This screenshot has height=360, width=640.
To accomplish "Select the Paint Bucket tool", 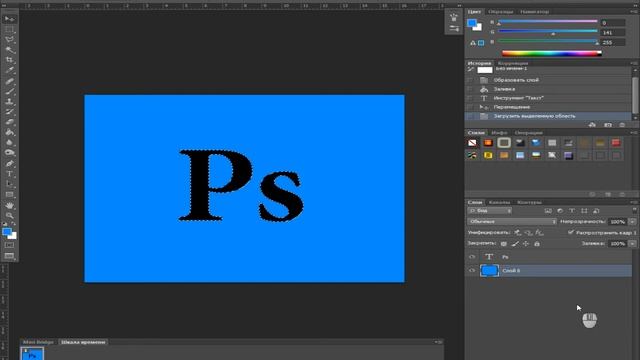I will pyautogui.click(x=9, y=132).
